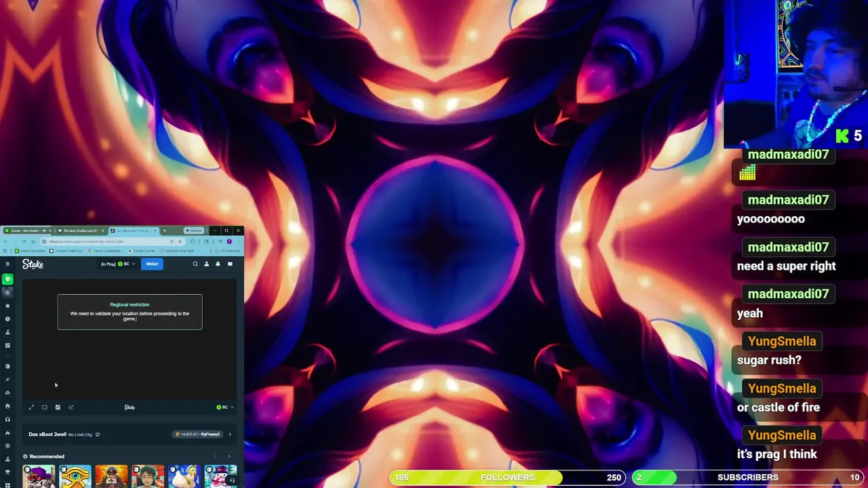Open live stats chart icon

coord(58,407)
